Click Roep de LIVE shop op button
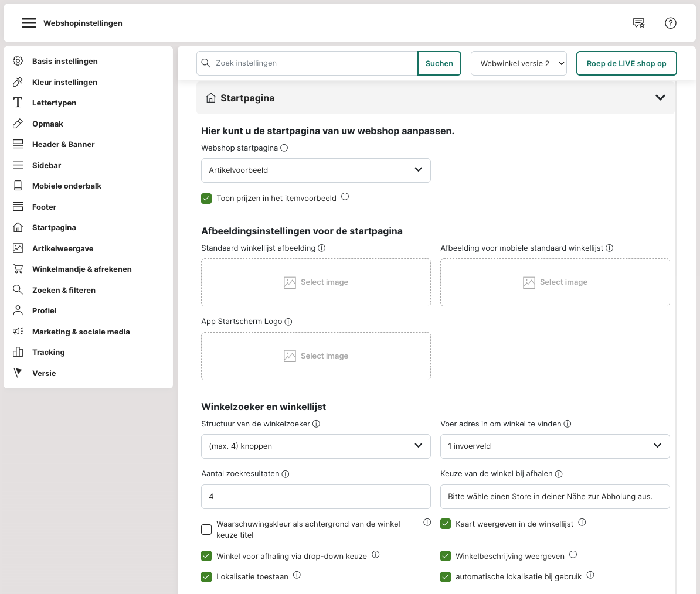The width and height of the screenshot is (700, 594). tap(626, 63)
